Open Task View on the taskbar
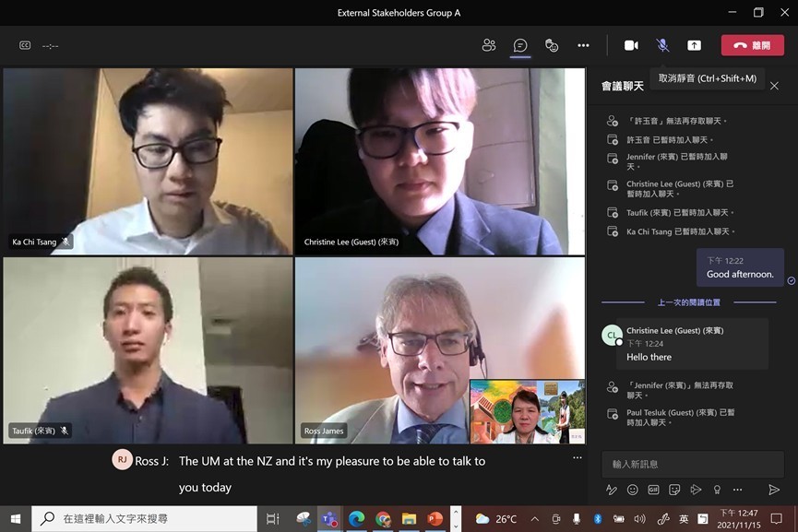This screenshot has width=798, height=532. coord(273,519)
